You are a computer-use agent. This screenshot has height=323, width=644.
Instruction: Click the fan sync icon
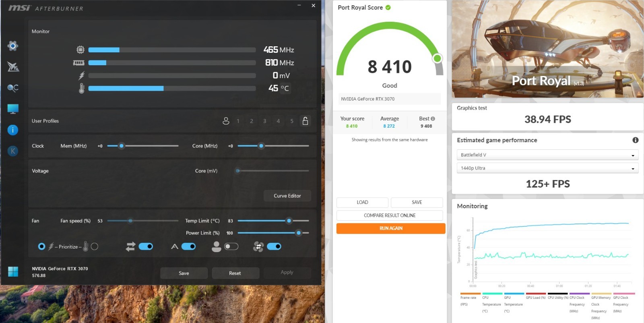258,246
